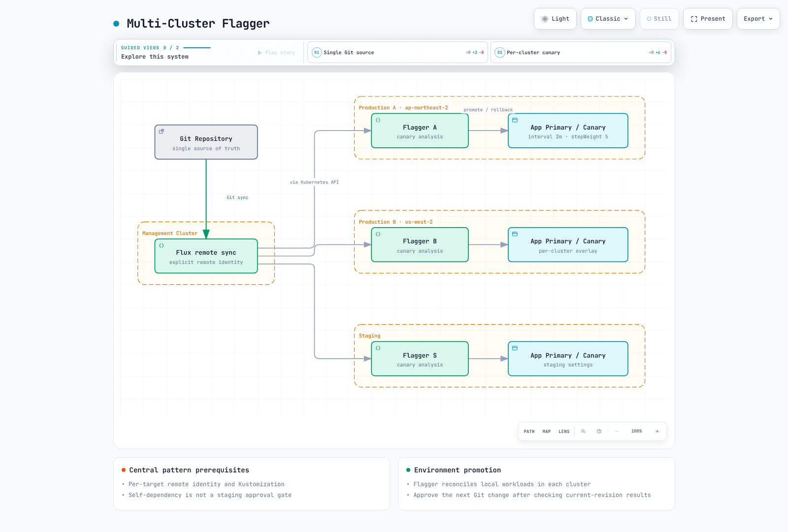Click the Present fullscreen brackets icon
The image size is (788, 532).
(694, 19)
